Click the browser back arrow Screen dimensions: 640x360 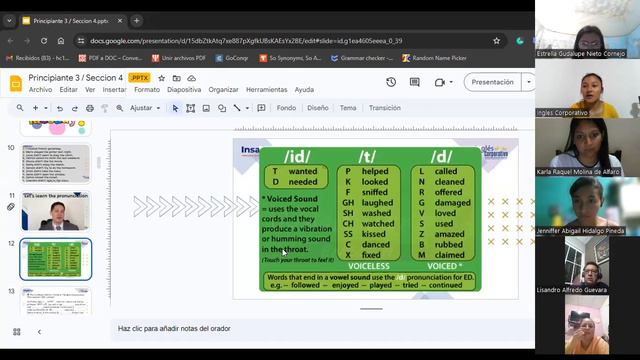pyautogui.click(x=11, y=41)
